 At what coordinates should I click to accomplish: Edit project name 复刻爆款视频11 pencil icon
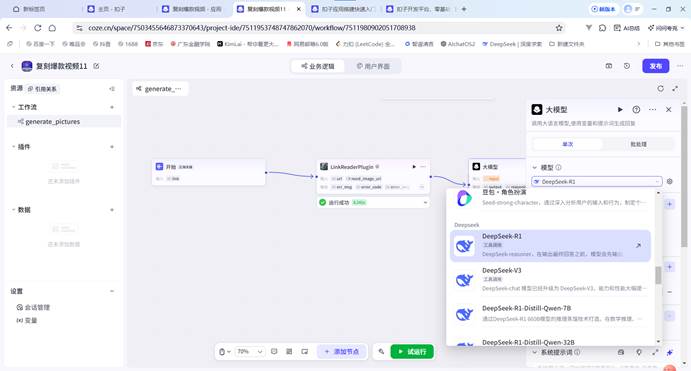(96, 66)
